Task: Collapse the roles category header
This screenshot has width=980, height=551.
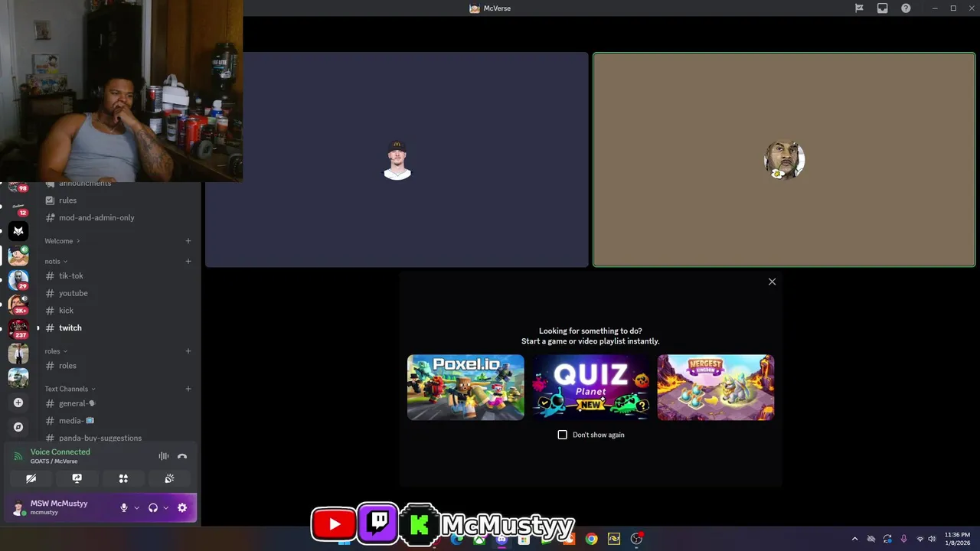Action: click(56, 351)
